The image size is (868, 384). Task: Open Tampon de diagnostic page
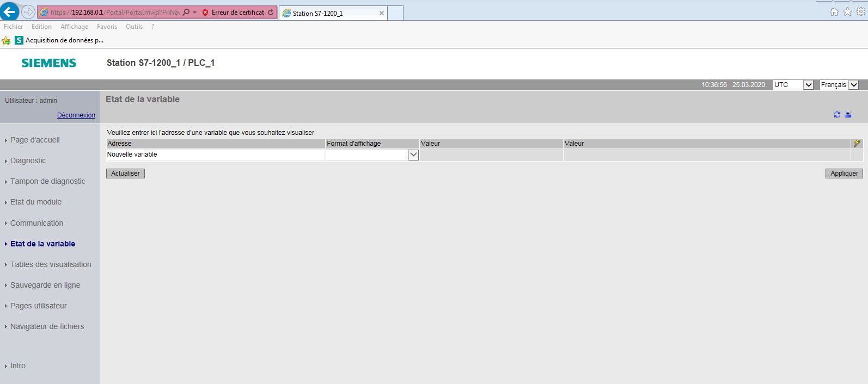[47, 181]
